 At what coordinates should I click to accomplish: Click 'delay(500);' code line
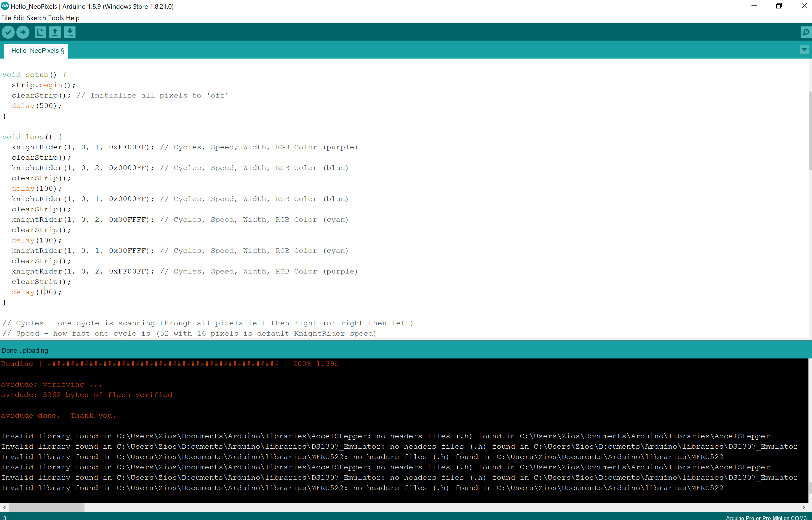[37, 106]
